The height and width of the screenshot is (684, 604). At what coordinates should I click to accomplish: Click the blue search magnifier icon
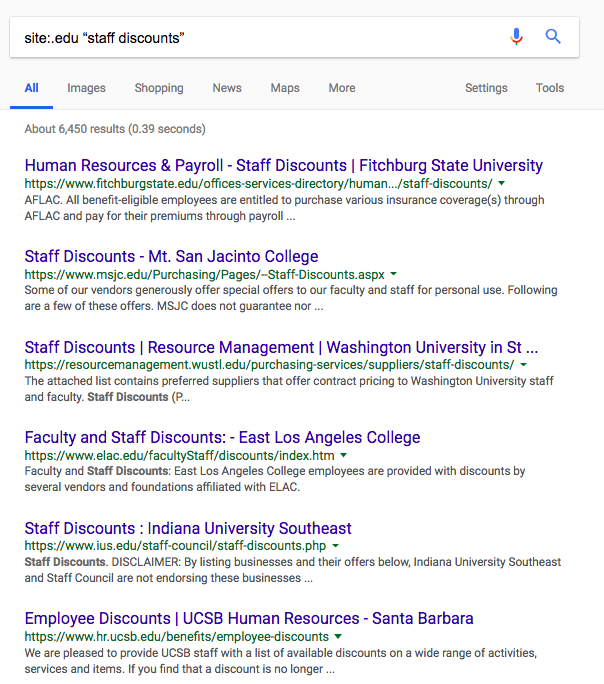click(553, 37)
